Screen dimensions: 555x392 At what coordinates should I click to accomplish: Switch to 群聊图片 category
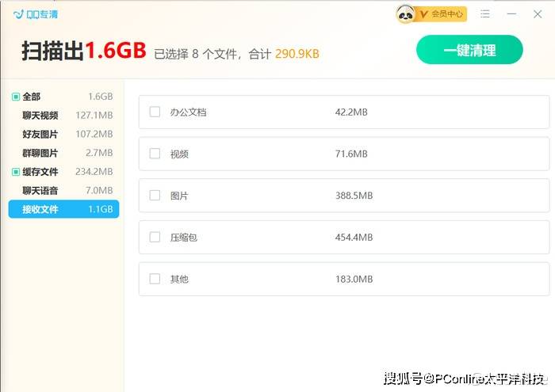point(63,153)
